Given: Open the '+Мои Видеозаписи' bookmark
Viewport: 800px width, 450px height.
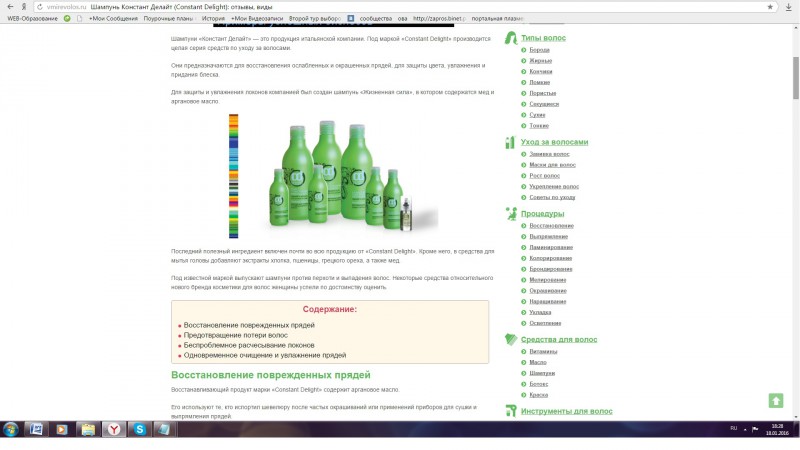Looking at the screenshot, I should [x=257, y=18].
